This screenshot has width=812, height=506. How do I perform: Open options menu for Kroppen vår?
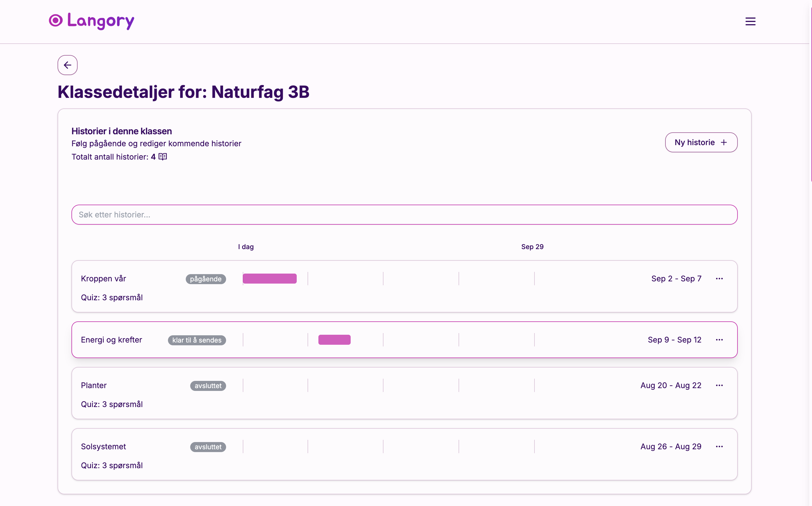(719, 278)
